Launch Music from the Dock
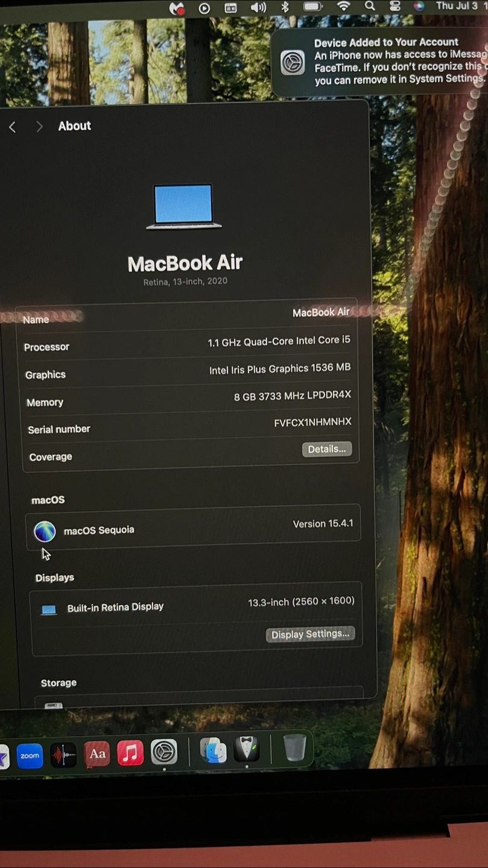The height and width of the screenshot is (868, 488). 130,753
